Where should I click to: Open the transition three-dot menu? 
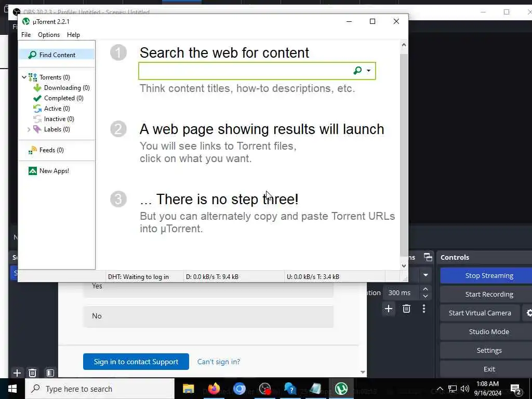(x=424, y=309)
